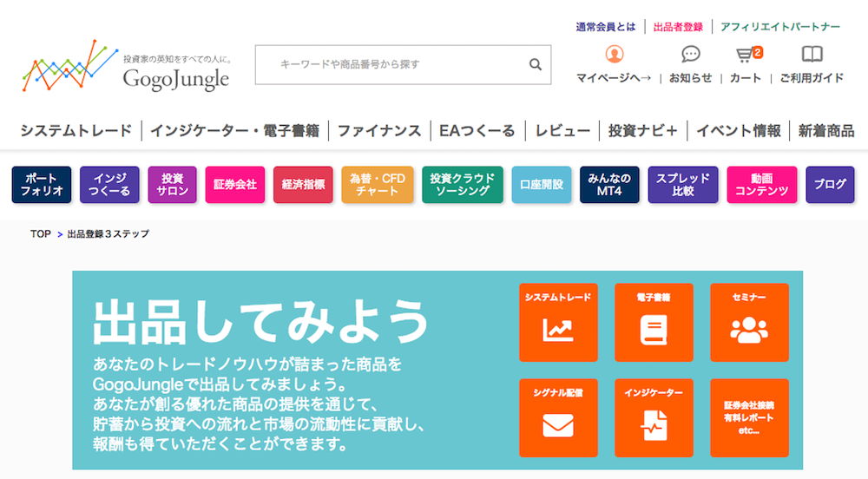Screen dimensions: 868x479
Task: Click the search magnifier icon
Action: tap(535, 65)
